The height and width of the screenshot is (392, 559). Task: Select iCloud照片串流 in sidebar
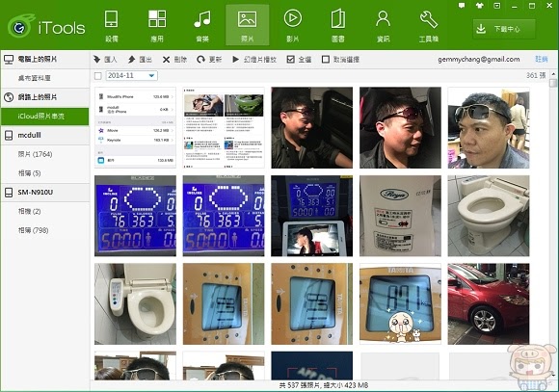pos(45,117)
